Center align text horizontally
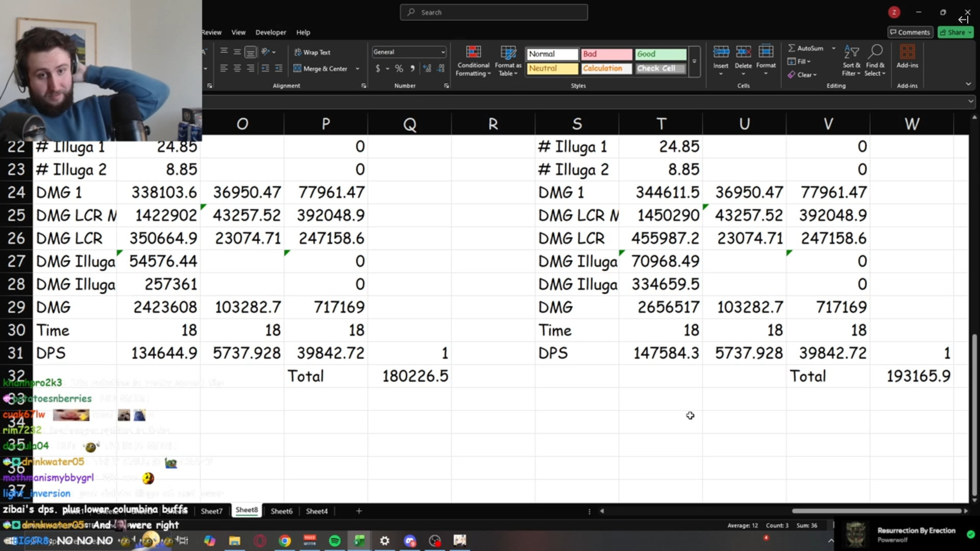Image resolution: width=980 pixels, height=551 pixels. click(237, 68)
